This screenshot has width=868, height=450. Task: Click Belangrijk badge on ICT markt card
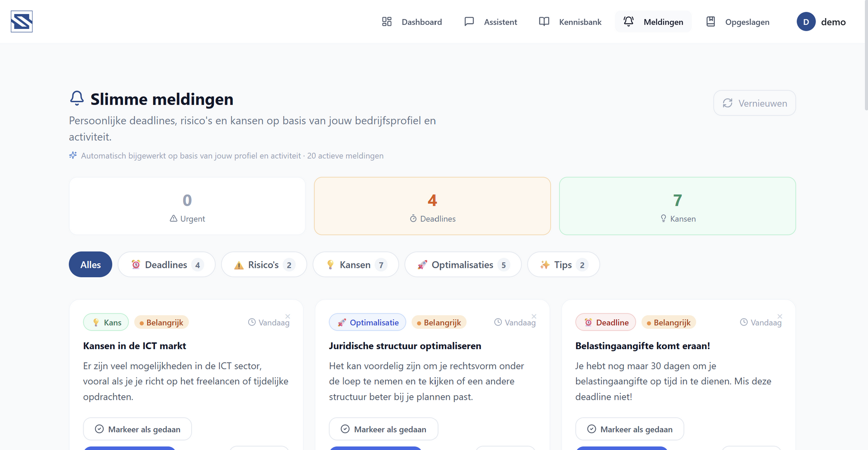[x=161, y=322]
